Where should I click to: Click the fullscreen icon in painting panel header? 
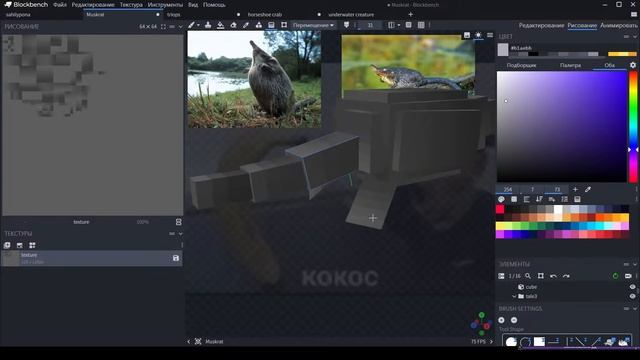163,27
